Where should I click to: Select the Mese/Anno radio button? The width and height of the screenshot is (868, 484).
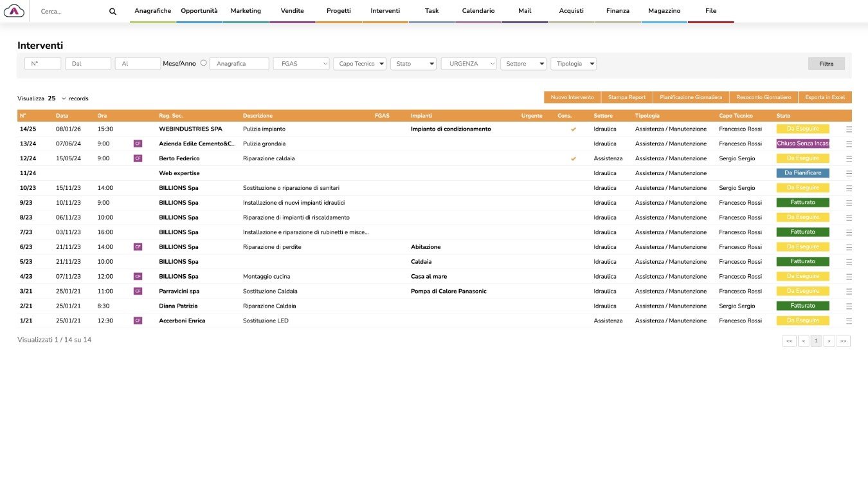(x=203, y=63)
